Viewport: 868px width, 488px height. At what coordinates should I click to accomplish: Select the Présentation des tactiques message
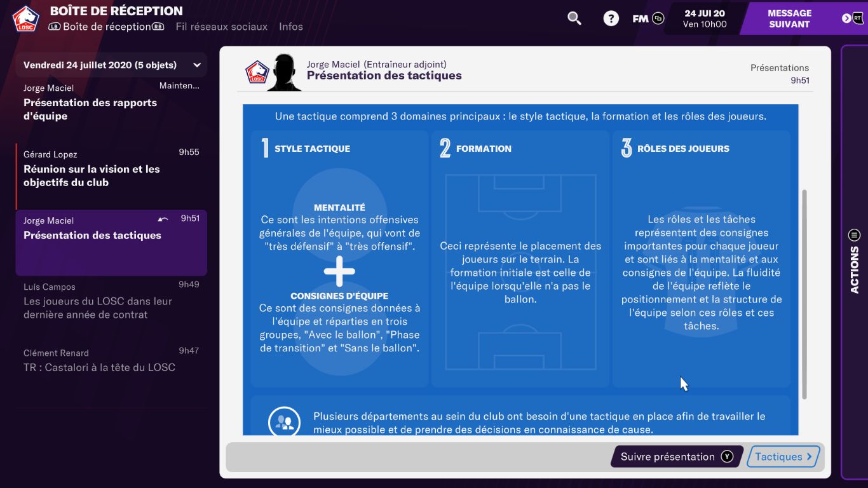111,242
